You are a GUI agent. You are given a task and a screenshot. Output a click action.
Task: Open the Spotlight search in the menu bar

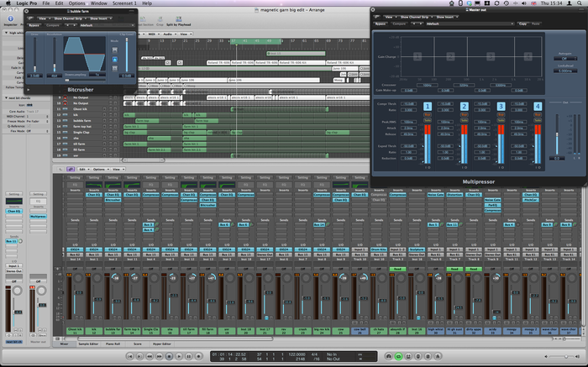pos(580,3)
